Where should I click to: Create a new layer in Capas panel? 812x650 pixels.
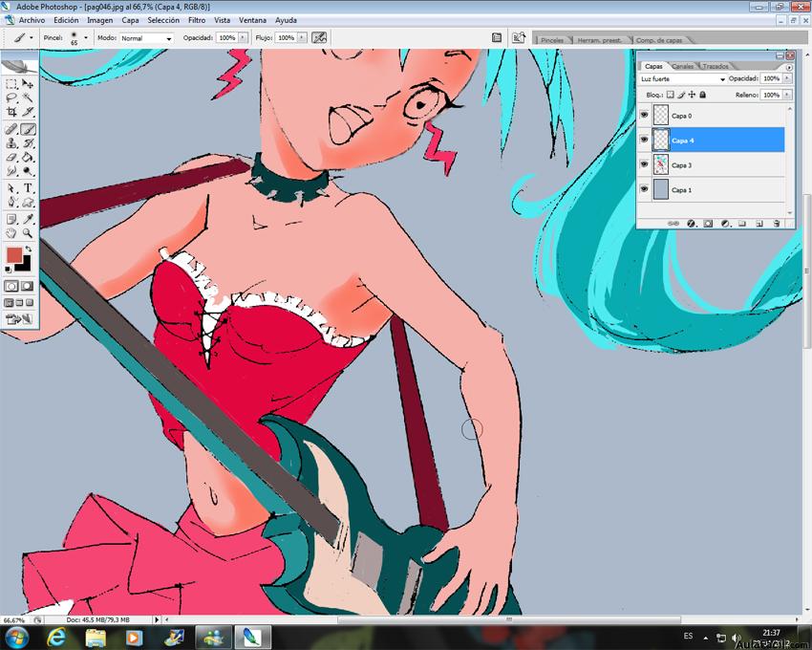pos(759,224)
